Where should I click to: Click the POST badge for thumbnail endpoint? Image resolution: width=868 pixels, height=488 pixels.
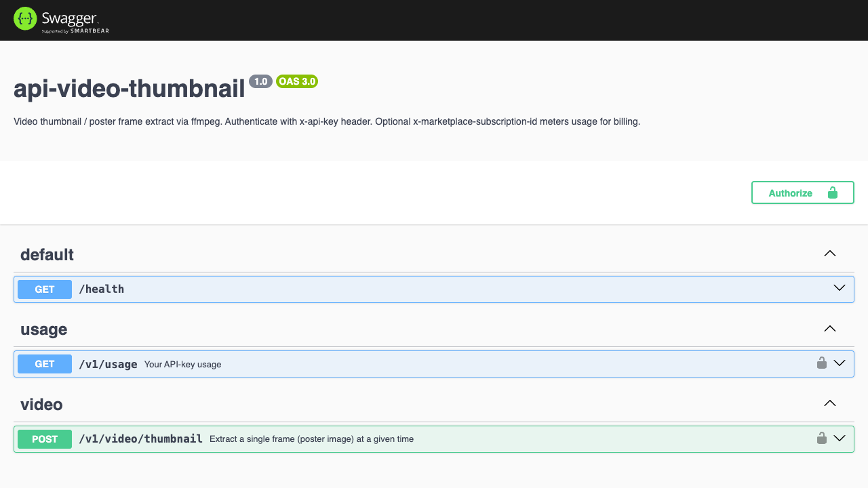pyautogui.click(x=45, y=439)
